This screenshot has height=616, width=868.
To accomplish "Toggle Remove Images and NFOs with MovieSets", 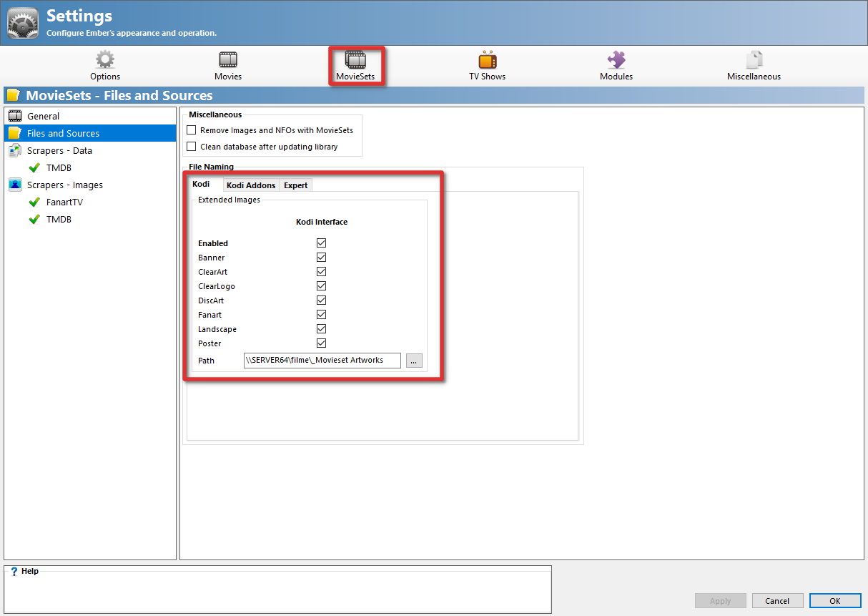I will pos(191,130).
